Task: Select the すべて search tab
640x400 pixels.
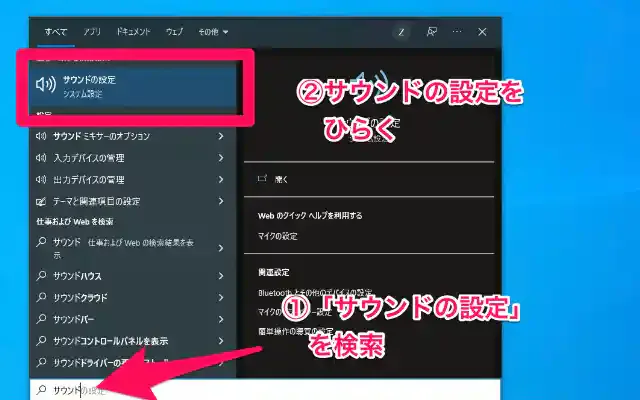Action: [x=56, y=32]
